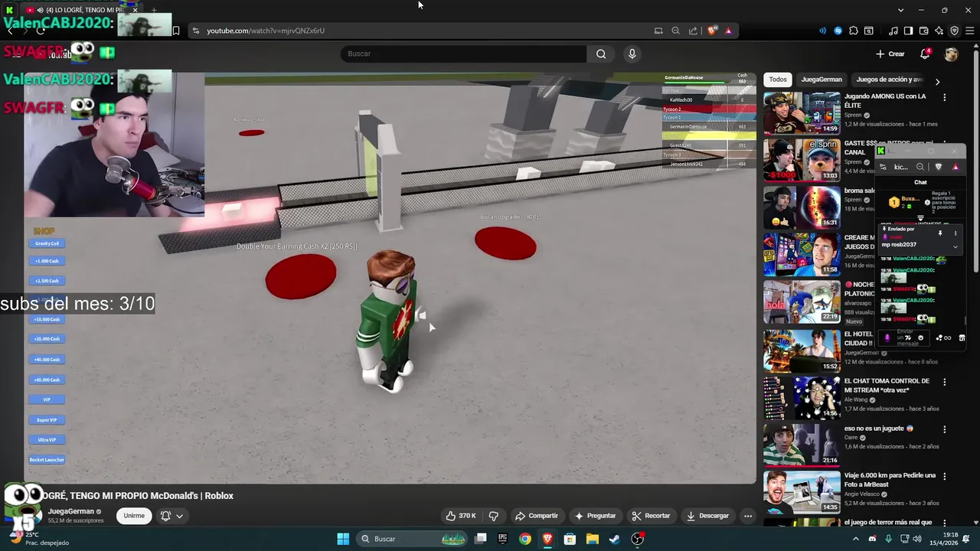Open the browser zoom magnifier icon

(x=675, y=31)
